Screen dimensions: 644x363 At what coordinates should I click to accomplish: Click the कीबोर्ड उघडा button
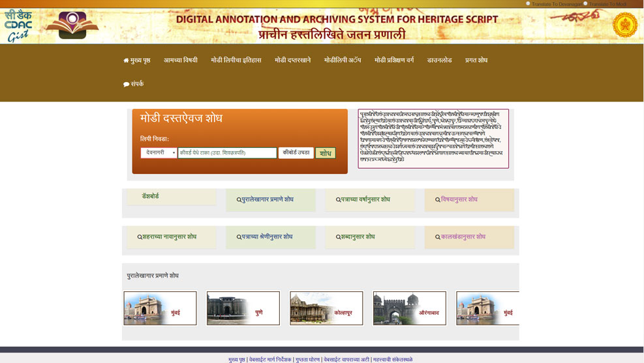tap(296, 152)
